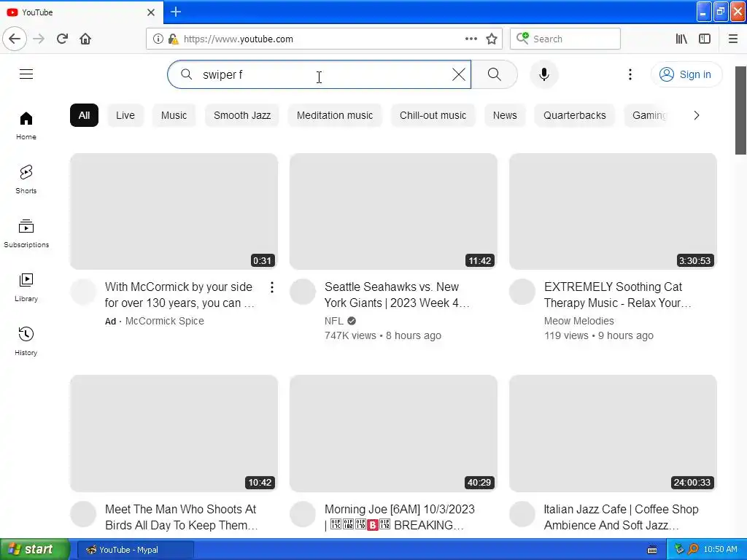Show site information icon
Viewport: 747px width, 560px height.
click(158, 39)
